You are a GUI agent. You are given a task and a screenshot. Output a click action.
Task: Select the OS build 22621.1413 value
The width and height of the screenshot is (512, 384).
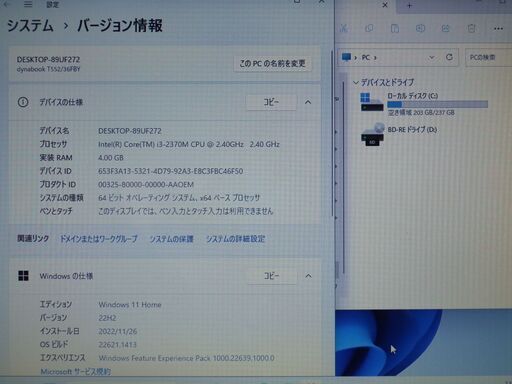click(118, 345)
